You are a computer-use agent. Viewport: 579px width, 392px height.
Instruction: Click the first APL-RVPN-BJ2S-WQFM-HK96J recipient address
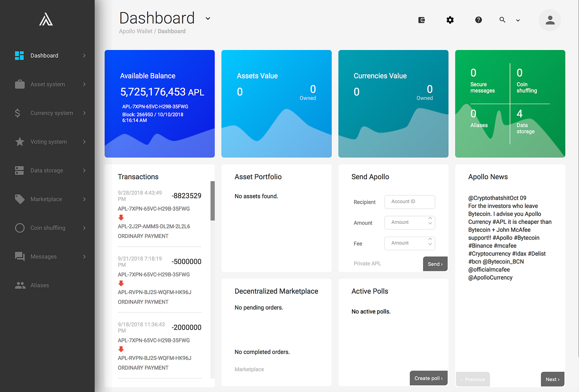pos(155,292)
